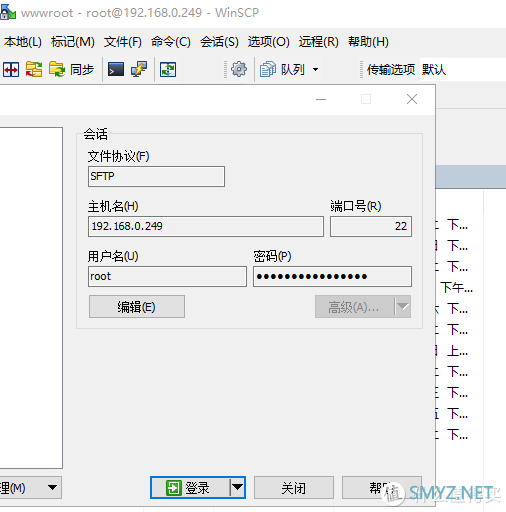Expand the 登录 login dropdown arrow

coord(237,488)
